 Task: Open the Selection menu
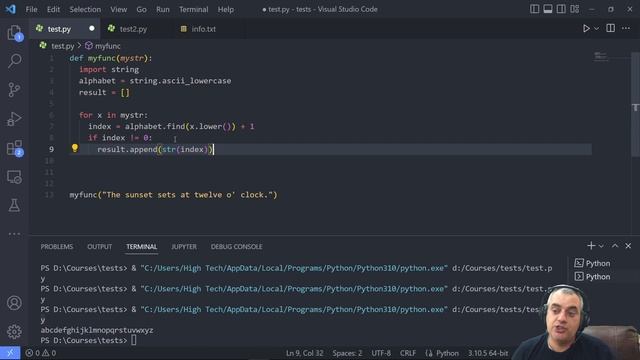(85, 9)
